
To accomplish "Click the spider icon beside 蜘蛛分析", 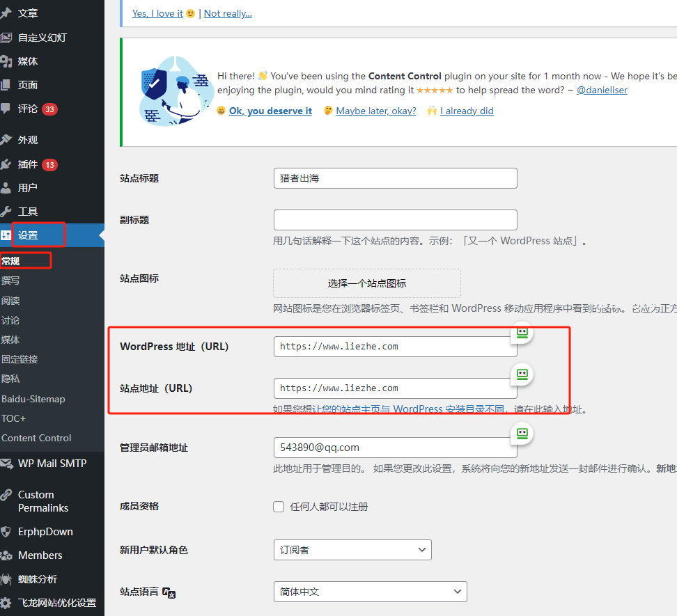I will click(6, 579).
